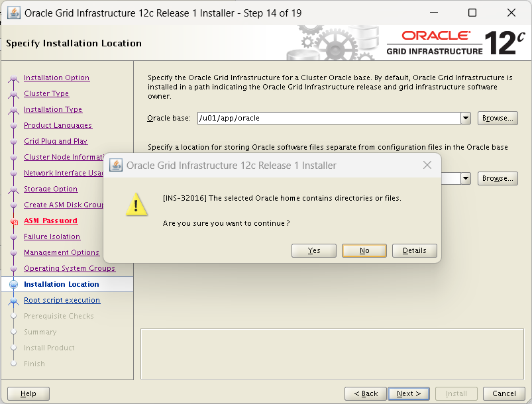
Task: Open Details of the INS-32016 warning
Action: [x=414, y=250]
